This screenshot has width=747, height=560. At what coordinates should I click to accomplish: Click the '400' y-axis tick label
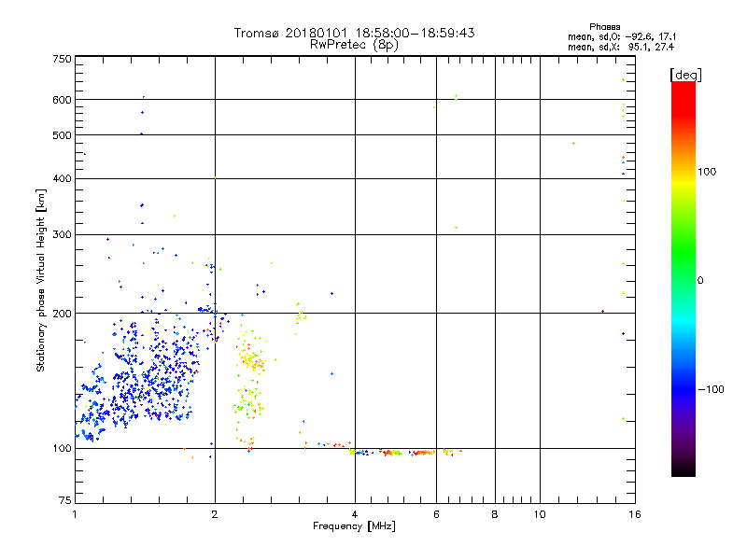(62, 178)
